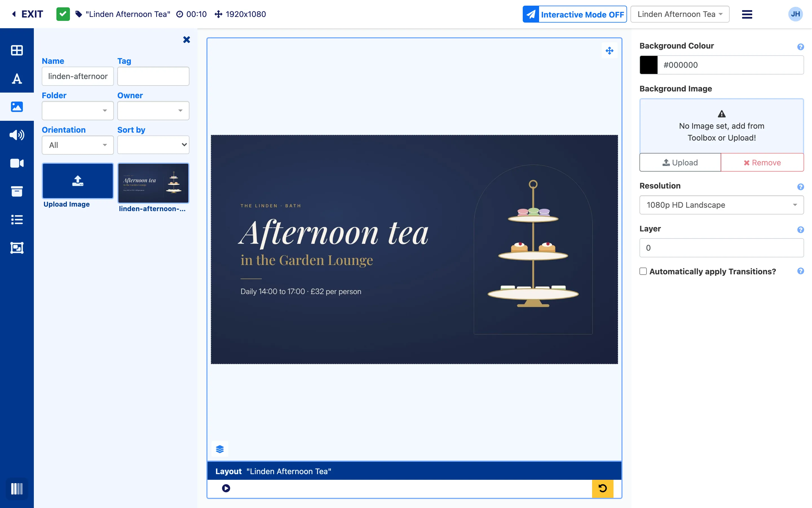Screen dimensions: 812x508
Task: Open help for automatic transitions
Action: 801,271
